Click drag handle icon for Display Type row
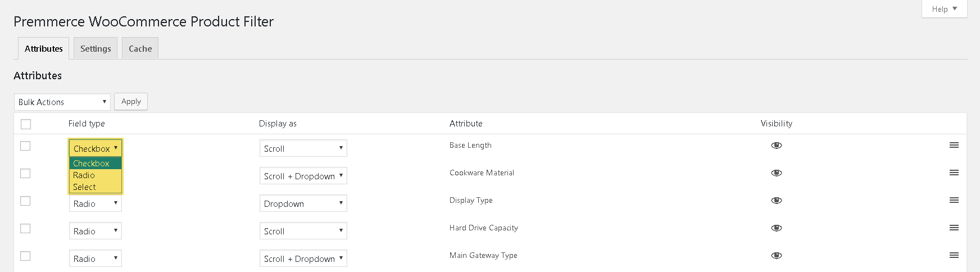Screen dimensions: 980x272 [x=954, y=200]
